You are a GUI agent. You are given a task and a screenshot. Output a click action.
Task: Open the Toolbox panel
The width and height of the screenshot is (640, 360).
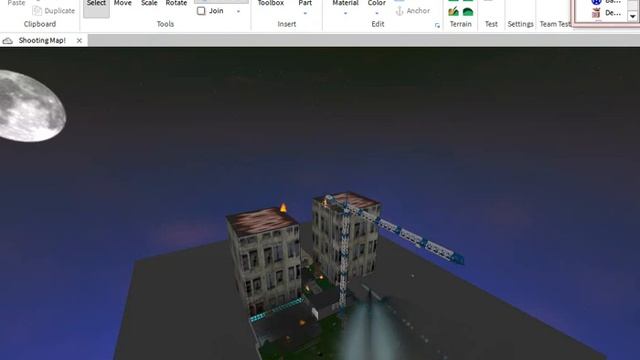pos(271,3)
